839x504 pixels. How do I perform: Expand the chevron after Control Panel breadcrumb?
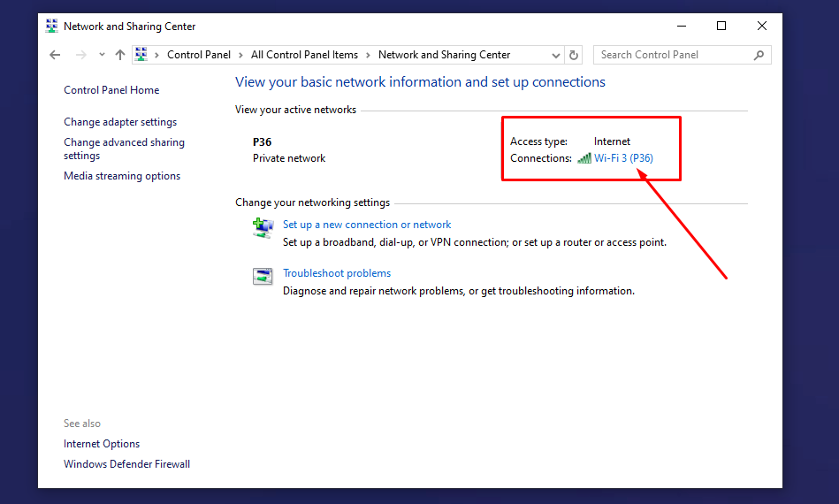coord(240,55)
